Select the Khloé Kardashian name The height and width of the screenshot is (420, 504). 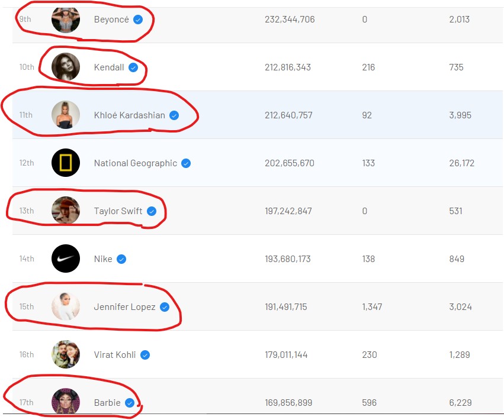(x=129, y=115)
